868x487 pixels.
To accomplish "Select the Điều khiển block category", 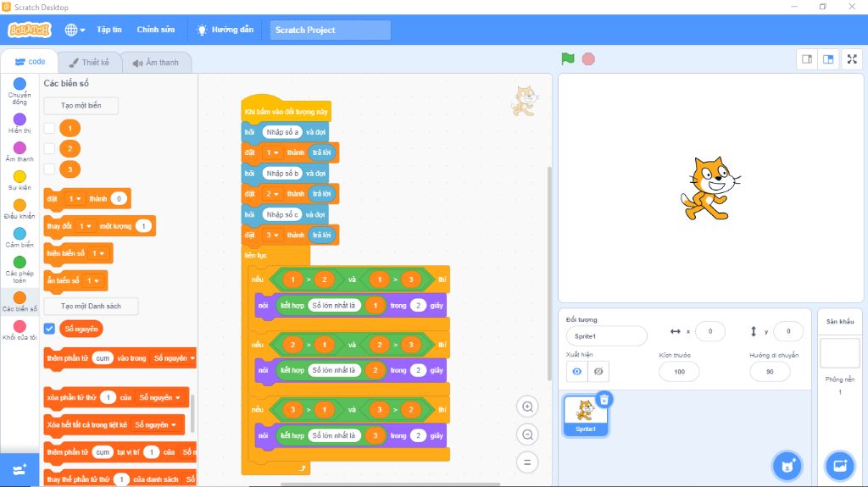I will point(20,209).
